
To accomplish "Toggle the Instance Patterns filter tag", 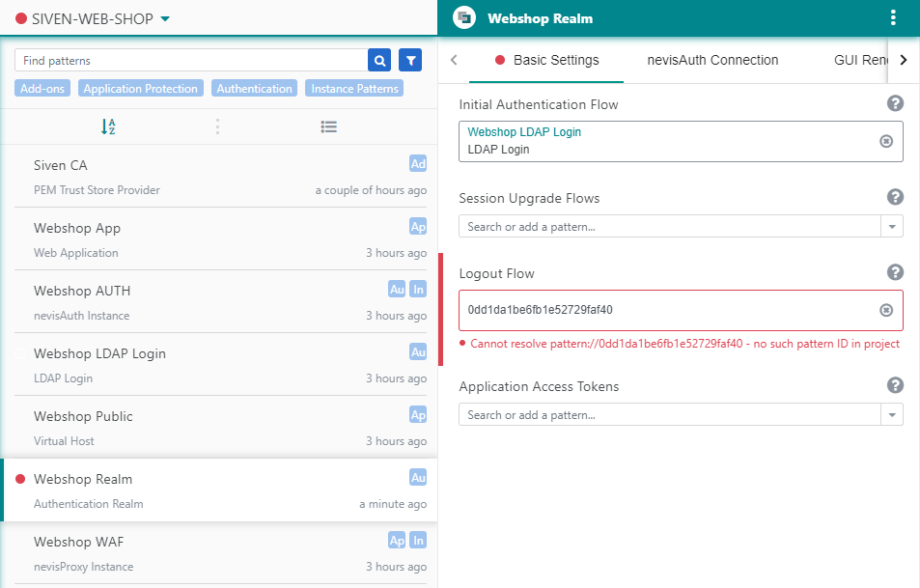I will [x=354, y=89].
